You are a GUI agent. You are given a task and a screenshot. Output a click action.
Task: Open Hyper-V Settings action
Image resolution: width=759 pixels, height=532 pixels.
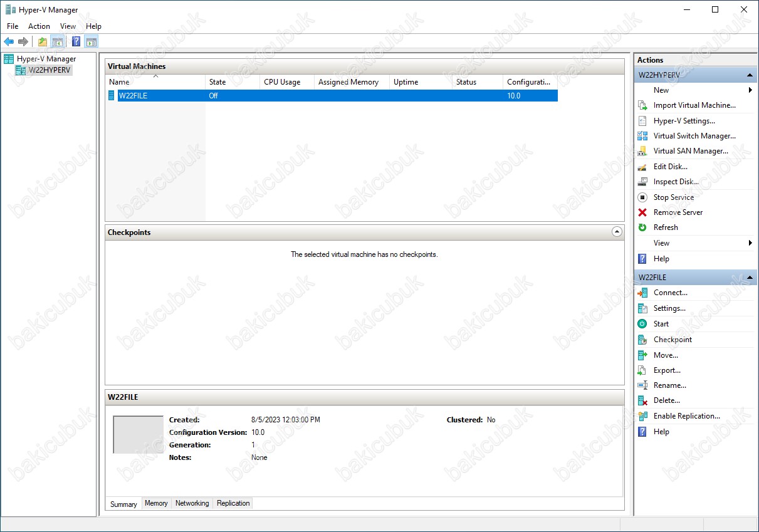pyautogui.click(x=684, y=121)
